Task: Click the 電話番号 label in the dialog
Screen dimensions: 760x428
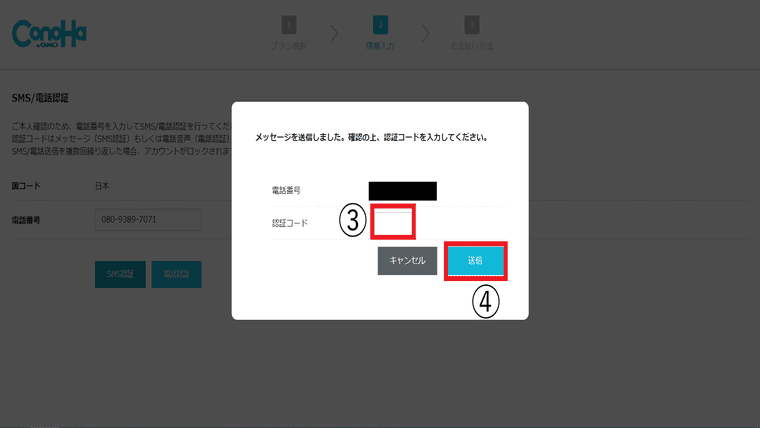Action: point(286,190)
